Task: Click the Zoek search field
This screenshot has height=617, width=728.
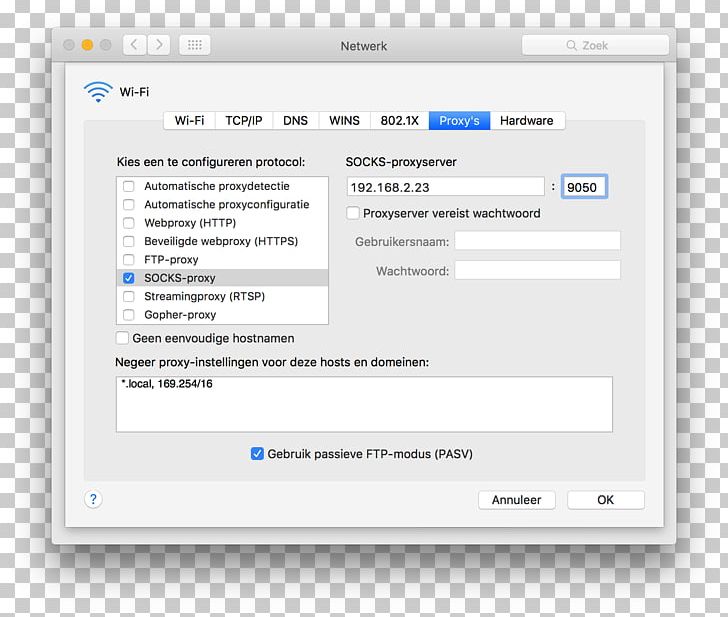Action: (595, 45)
